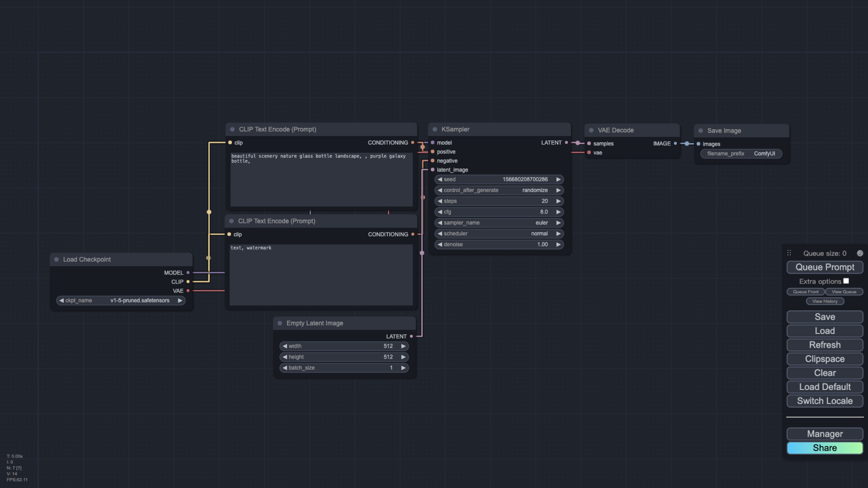Viewport: 868px width, 488px height.
Task: Enable Queue Front option
Action: (805, 292)
